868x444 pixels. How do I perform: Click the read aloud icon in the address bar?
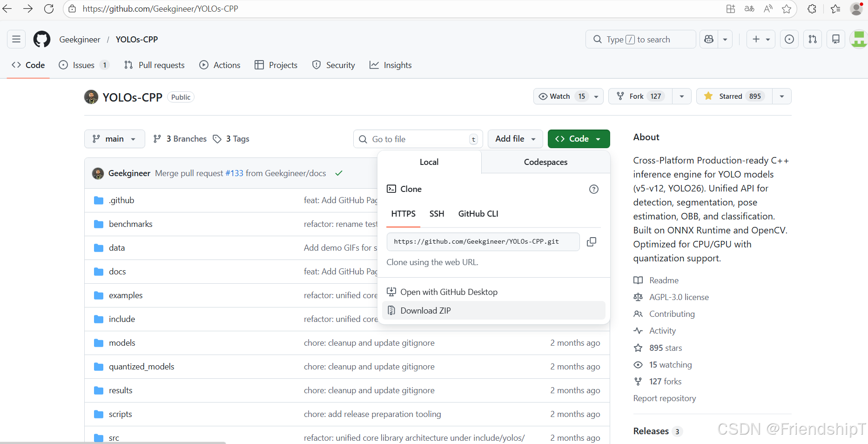[x=768, y=9]
